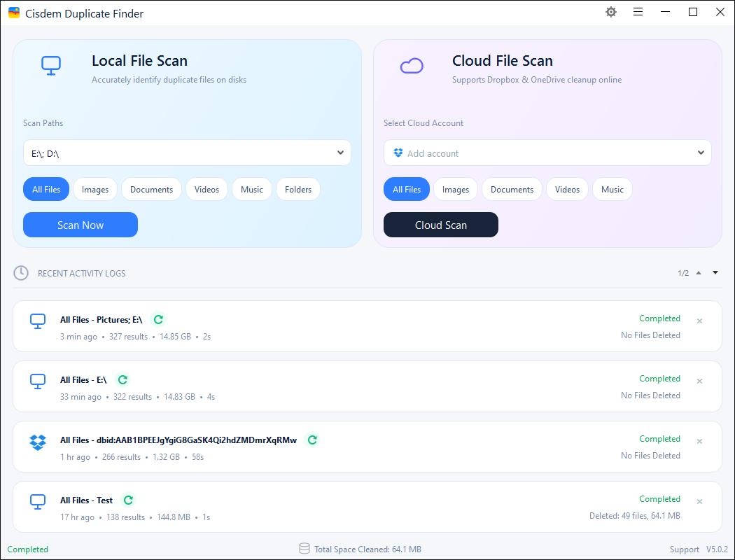Click '138 results' in the Test log

tap(125, 517)
